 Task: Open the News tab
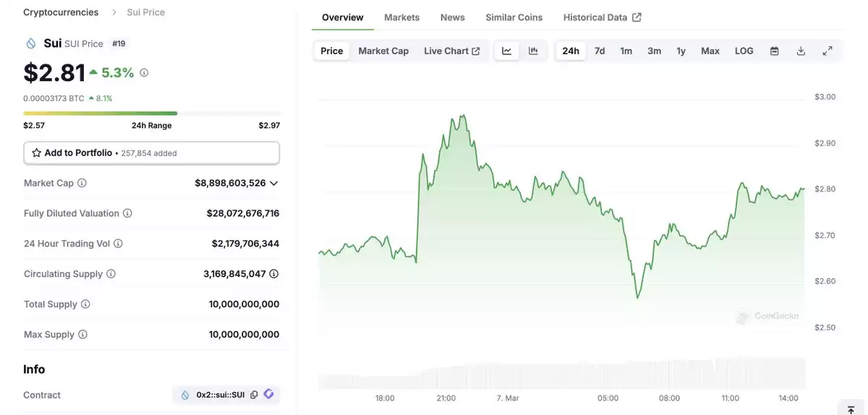click(453, 17)
